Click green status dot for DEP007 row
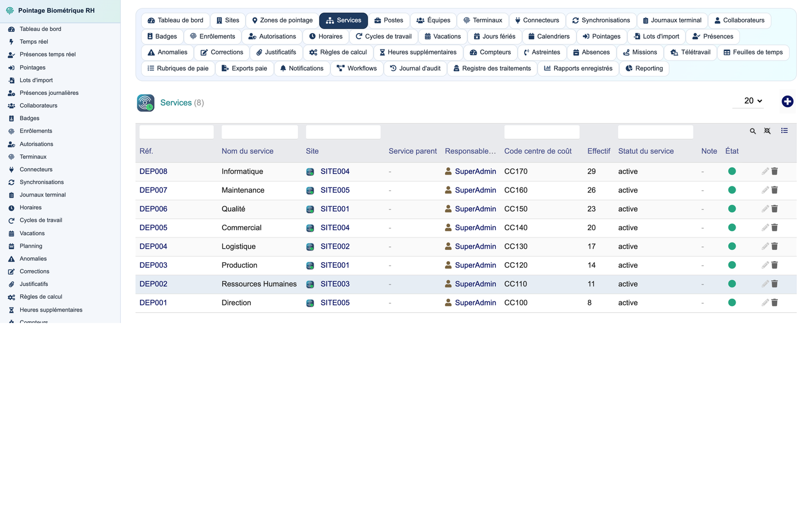 [732, 190]
